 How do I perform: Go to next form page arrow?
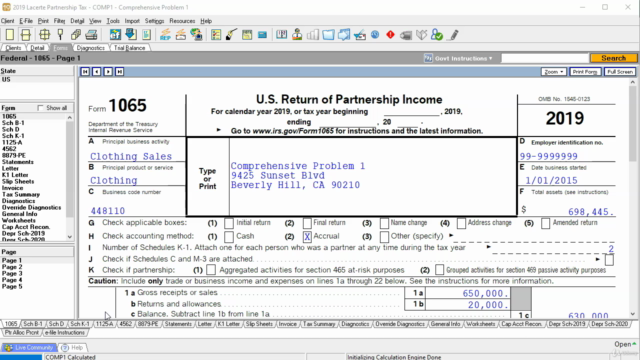108,72
